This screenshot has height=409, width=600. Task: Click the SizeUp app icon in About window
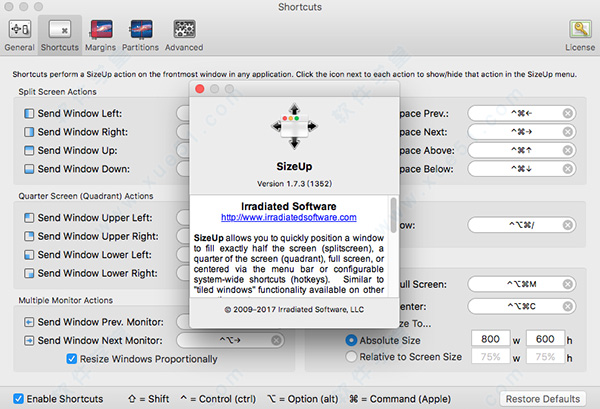294,126
